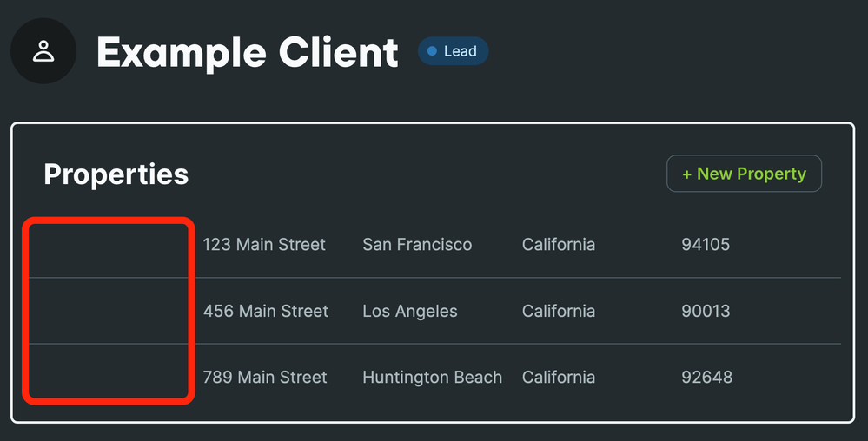Add a property with New Property button
This screenshot has width=868, height=441.
pyautogui.click(x=744, y=174)
